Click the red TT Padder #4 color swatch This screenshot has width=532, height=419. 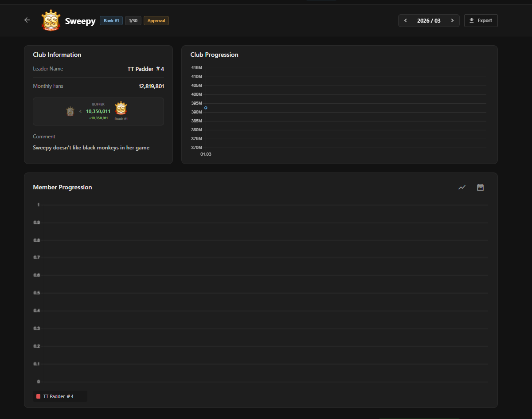[39, 396]
